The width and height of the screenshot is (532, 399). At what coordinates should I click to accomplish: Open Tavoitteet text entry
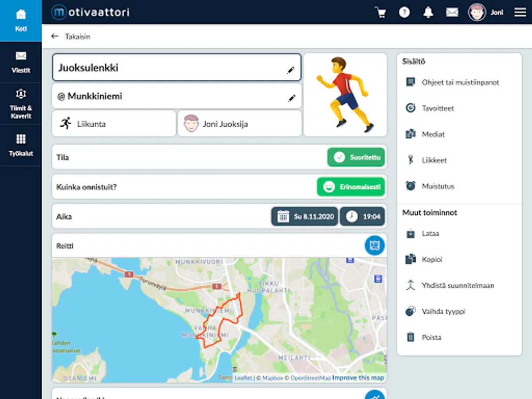438,108
